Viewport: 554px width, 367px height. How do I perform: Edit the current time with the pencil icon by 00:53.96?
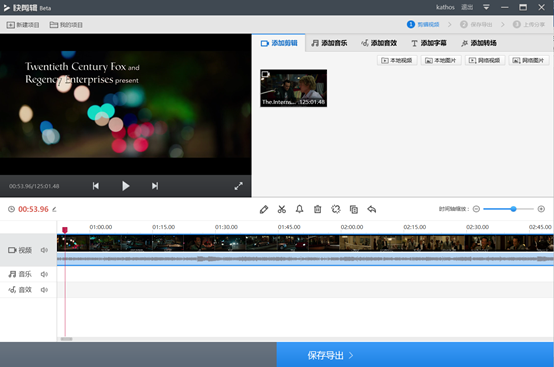point(54,209)
